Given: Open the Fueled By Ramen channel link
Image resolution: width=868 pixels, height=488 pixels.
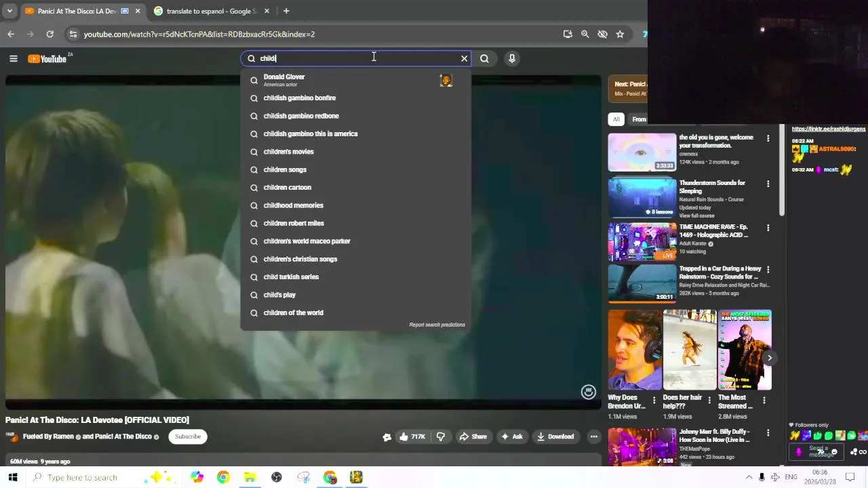Looking at the screenshot, I should [48, 436].
